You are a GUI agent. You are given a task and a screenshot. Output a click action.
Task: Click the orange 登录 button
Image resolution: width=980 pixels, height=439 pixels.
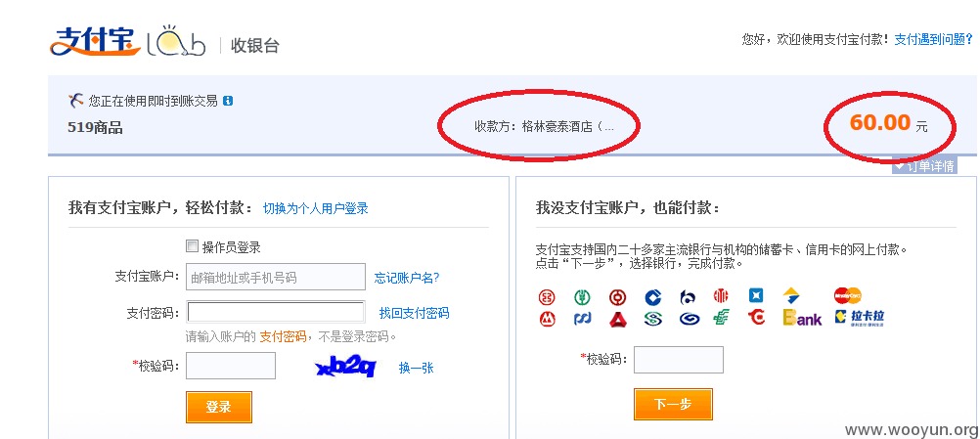point(219,407)
